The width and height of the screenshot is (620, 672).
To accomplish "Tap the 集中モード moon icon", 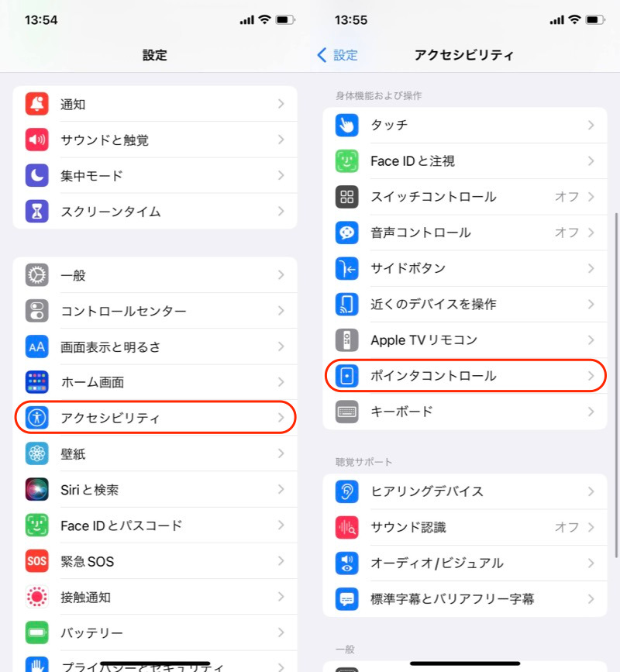I will (x=37, y=175).
